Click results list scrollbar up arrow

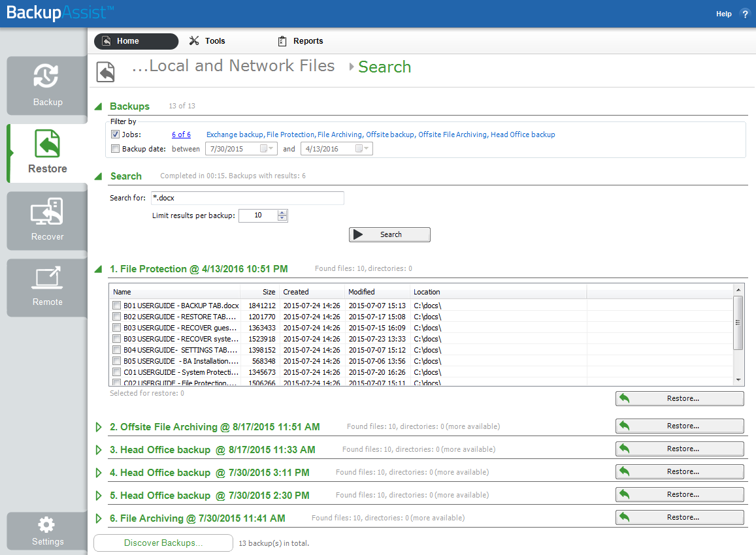pos(738,290)
